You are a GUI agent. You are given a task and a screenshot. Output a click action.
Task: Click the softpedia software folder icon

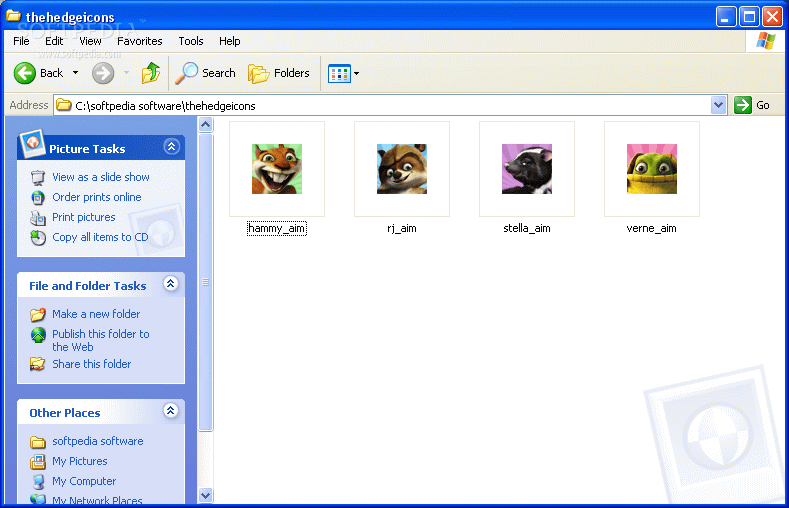click(38, 442)
